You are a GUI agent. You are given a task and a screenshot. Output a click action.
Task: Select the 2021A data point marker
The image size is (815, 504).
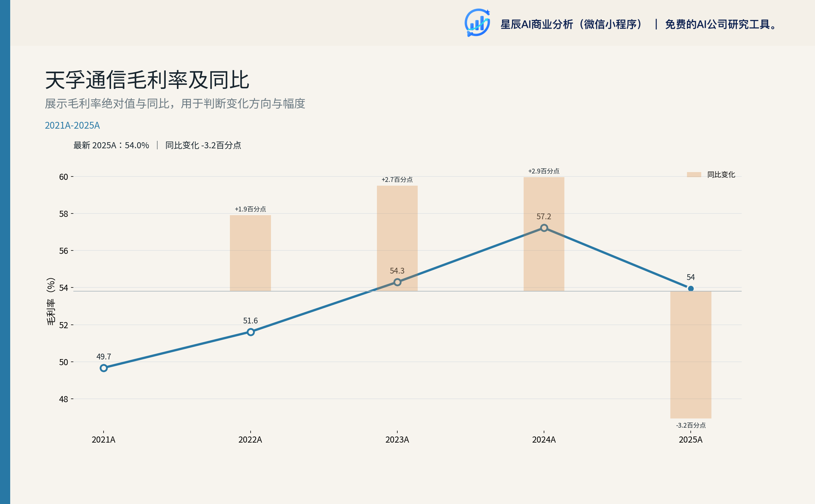pyautogui.click(x=104, y=368)
